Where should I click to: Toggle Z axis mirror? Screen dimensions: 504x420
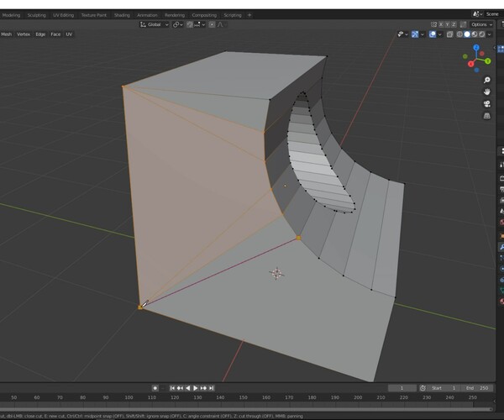click(x=454, y=24)
